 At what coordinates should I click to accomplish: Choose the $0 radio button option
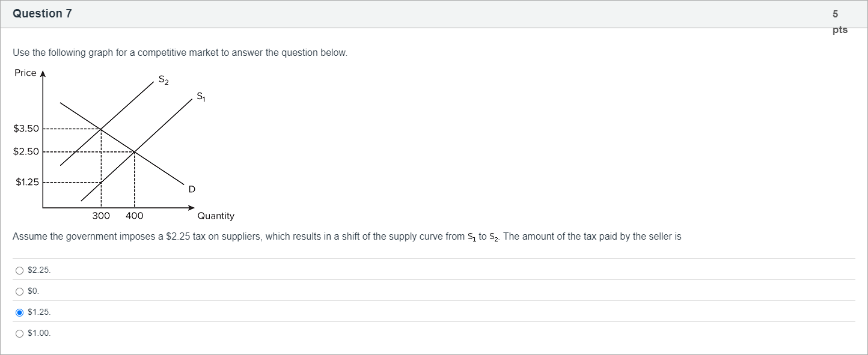20,291
